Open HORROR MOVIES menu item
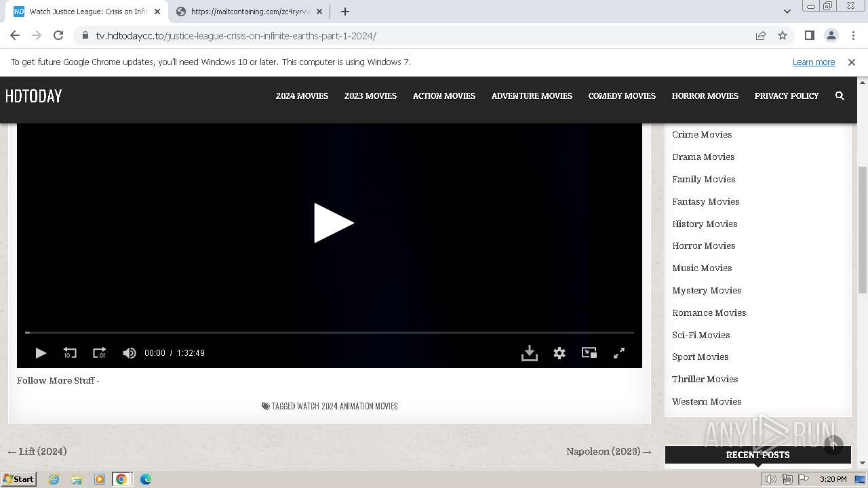 (x=705, y=96)
